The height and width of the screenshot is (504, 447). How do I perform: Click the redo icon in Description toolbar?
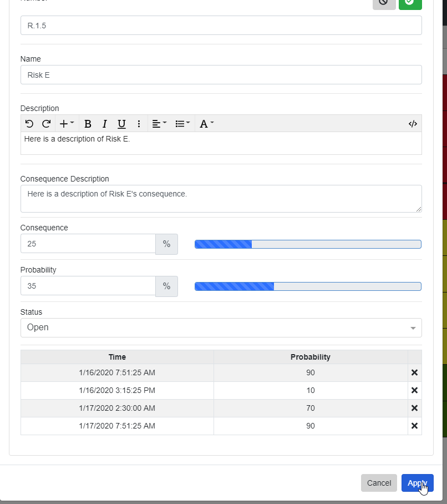47,124
